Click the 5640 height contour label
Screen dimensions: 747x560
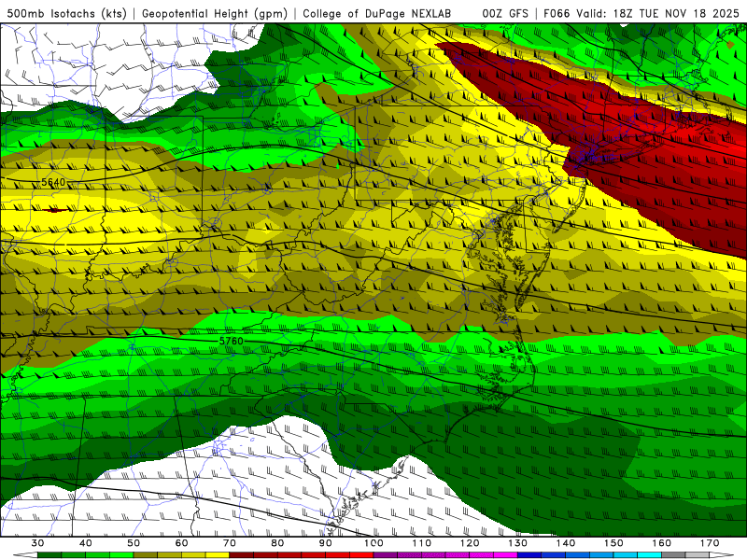pyautogui.click(x=53, y=182)
